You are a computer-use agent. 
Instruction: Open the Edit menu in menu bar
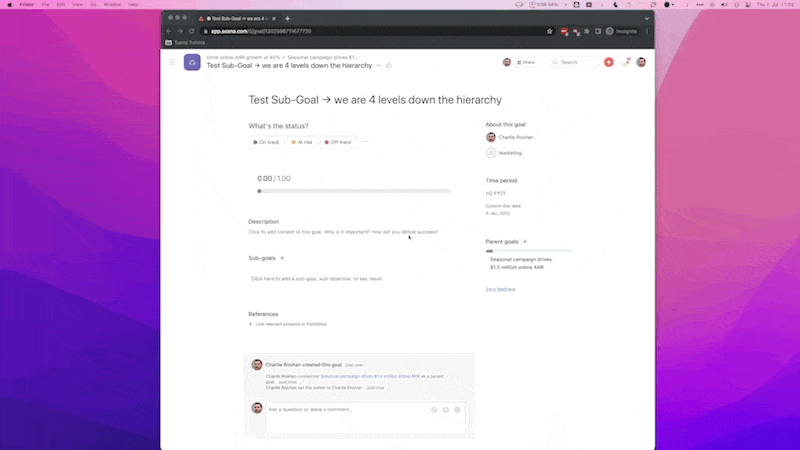coord(61,5)
